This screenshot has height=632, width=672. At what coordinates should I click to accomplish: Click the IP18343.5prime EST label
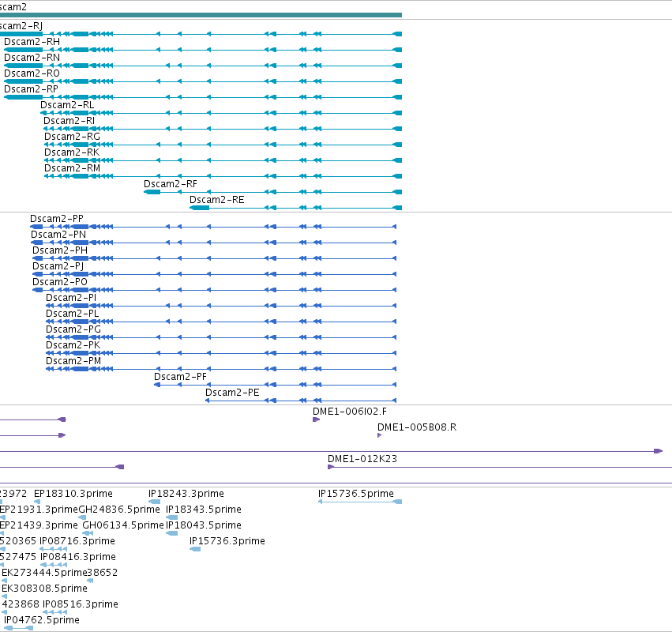(x=204, y=510)
